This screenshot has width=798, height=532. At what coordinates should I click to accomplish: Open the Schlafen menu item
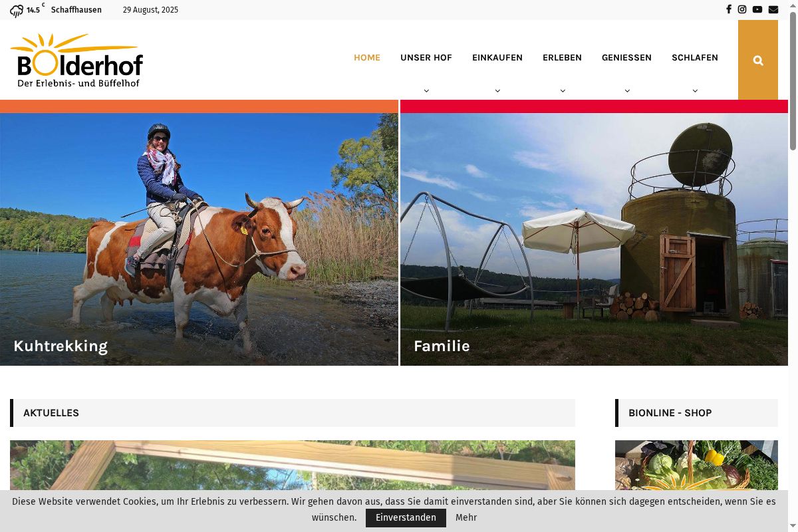coord(695,58)
